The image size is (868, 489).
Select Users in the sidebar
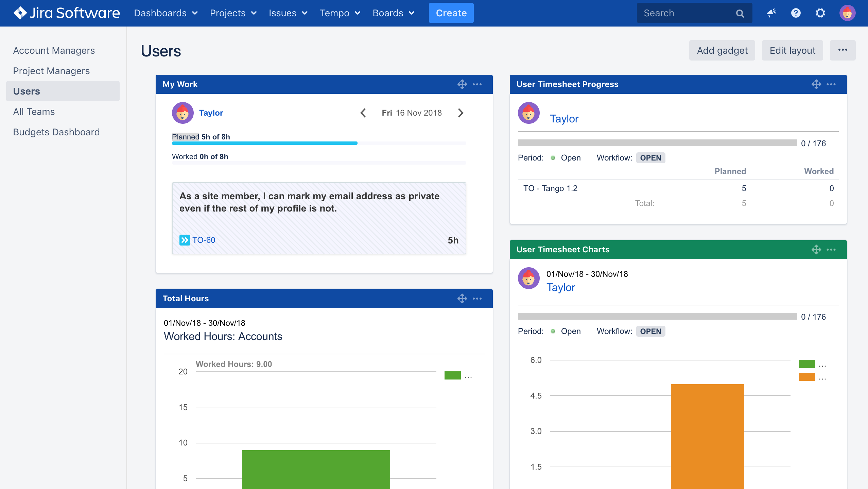pos(27,91)
